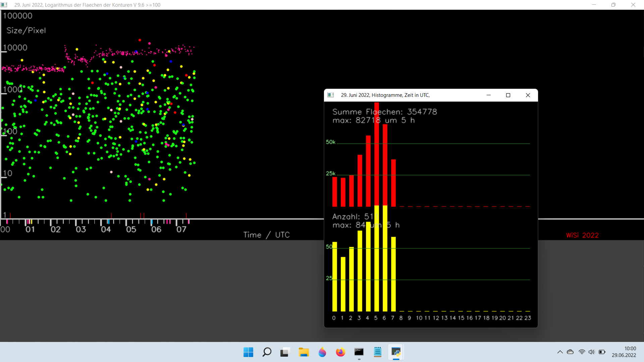This screenshot has height=362, width=644.
Task: Click the yellow count bar for hour 7
Action: (393, 274)
